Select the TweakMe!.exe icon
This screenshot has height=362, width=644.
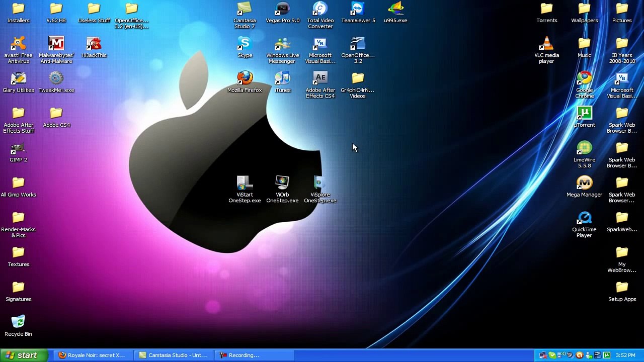point(56,82)
